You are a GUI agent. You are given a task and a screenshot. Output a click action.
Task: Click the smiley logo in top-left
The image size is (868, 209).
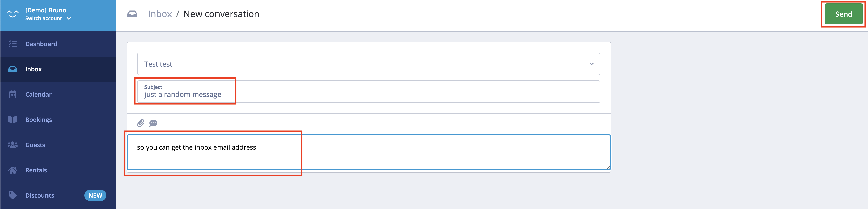(12, 14)
